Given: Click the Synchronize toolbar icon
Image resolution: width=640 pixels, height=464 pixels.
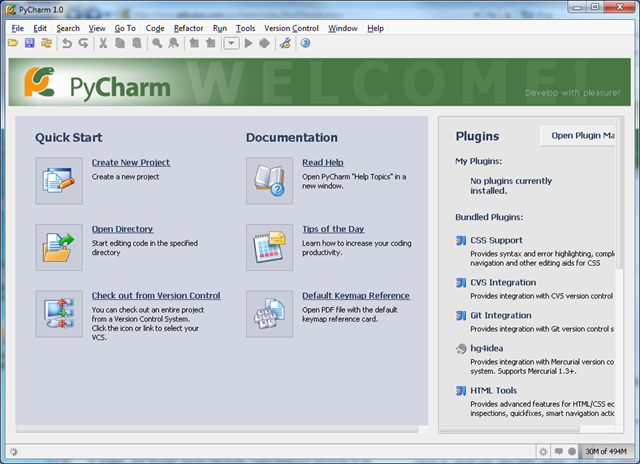Looking at the screenshot, I should pyautogui.click(x=47, y=43).
